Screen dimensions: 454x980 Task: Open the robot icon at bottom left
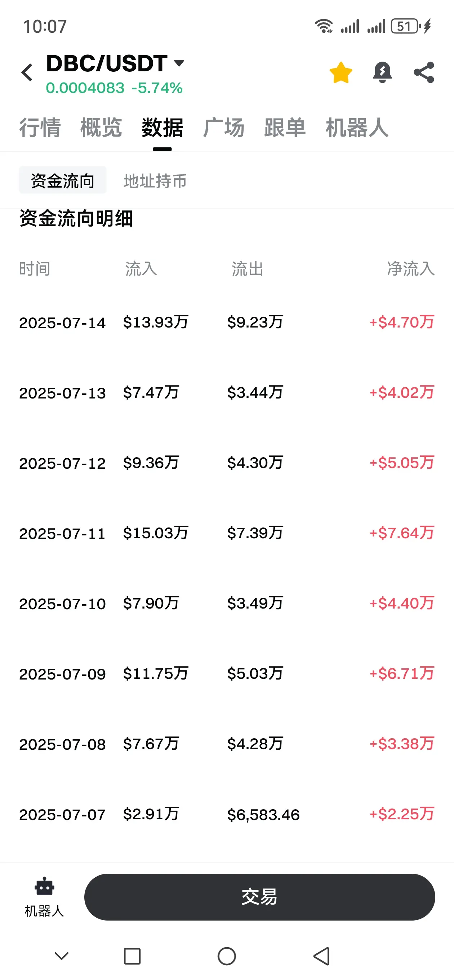coord(45,897)
